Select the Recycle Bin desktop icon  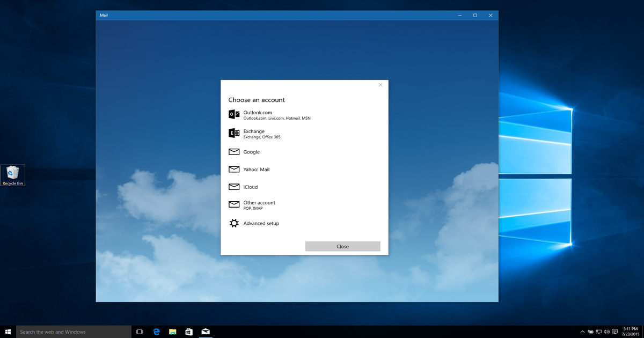(x=13, y=175)
